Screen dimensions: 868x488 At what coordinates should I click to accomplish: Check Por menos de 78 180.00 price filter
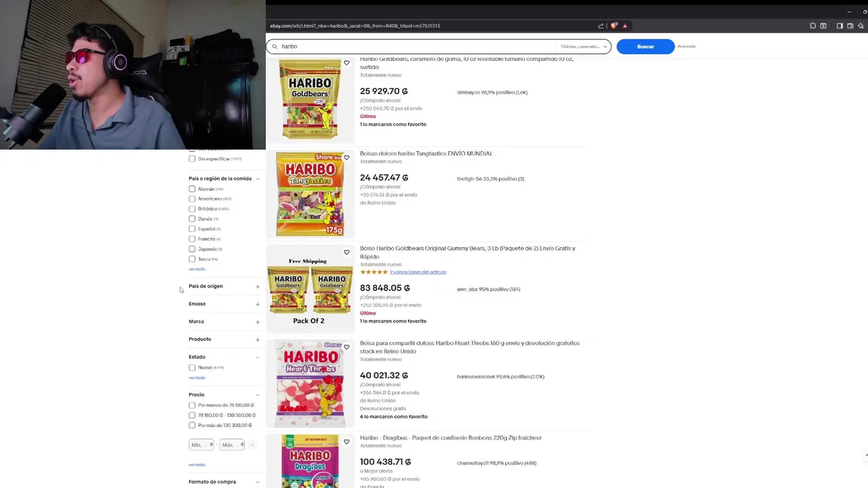[x=192, y=405]
